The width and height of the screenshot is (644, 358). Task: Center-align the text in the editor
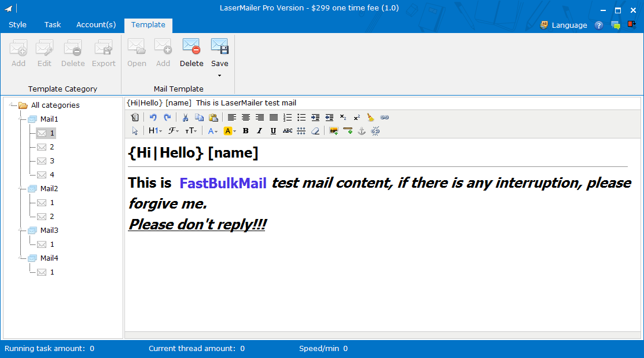[x=246, y=118]
